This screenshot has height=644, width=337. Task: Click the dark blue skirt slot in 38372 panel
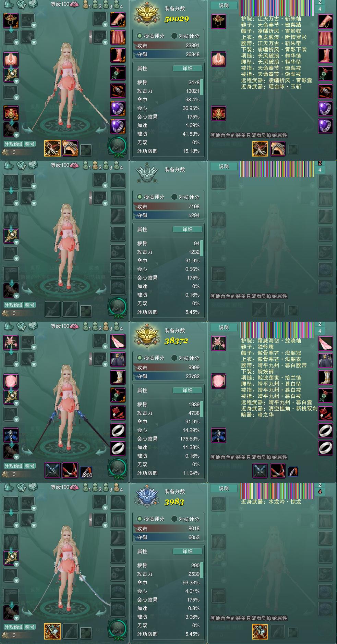118,359
